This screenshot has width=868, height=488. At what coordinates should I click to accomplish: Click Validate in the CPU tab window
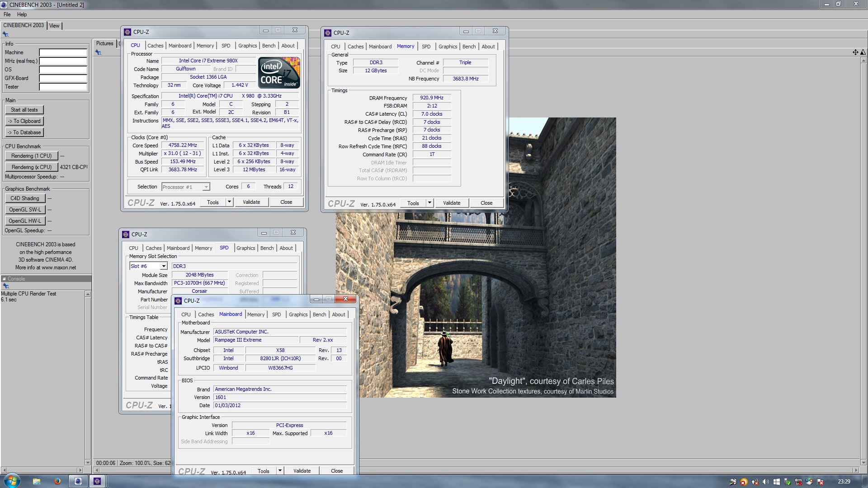click(x=251, y=202)
